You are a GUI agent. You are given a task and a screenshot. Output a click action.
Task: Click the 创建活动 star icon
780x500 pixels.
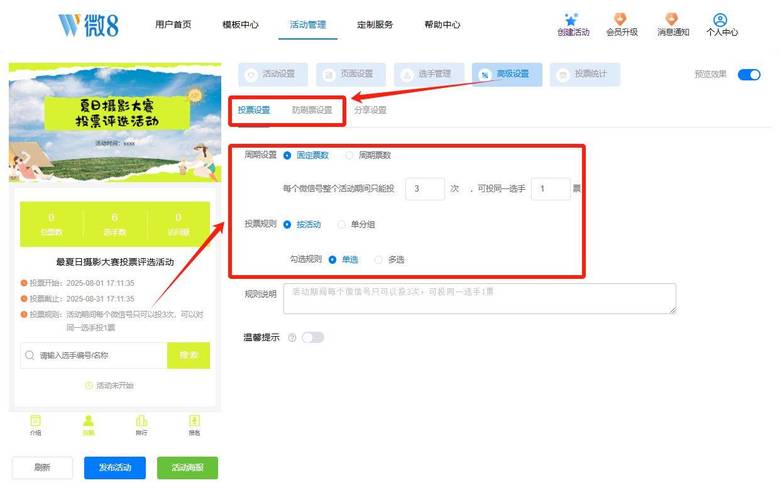point(571,19)
